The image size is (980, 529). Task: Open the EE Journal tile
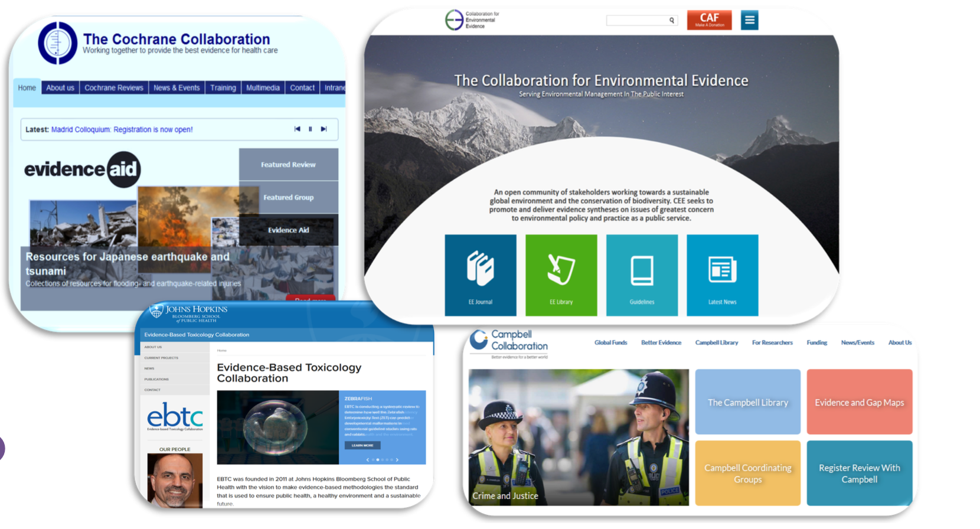480,275
